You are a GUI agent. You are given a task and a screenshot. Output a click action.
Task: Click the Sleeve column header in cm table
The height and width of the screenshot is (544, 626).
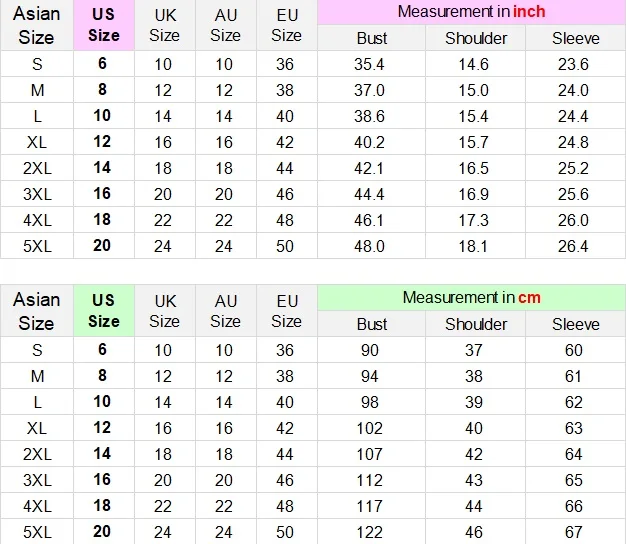click(x=576, y=324)
